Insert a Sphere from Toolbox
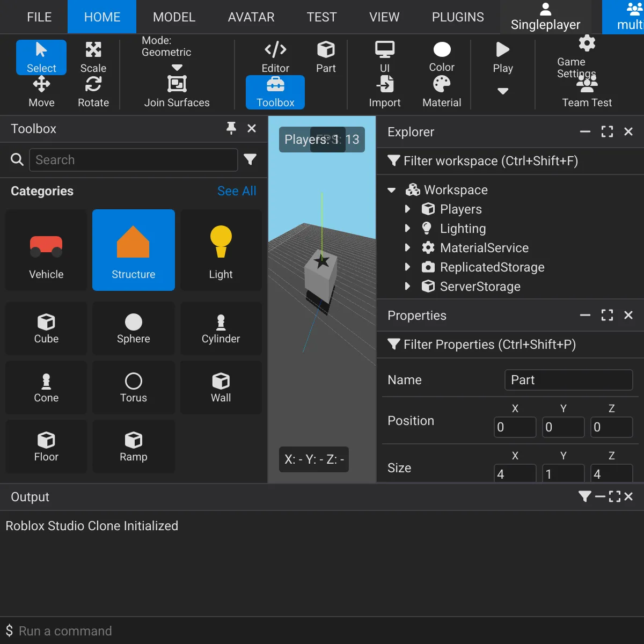Screen dimensions: 644x644 134,328
